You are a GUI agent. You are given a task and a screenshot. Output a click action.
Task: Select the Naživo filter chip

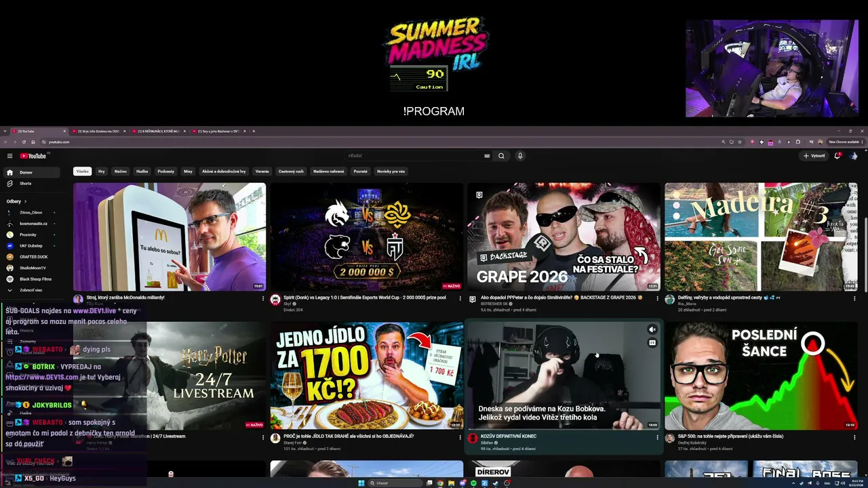pos(121,171)
